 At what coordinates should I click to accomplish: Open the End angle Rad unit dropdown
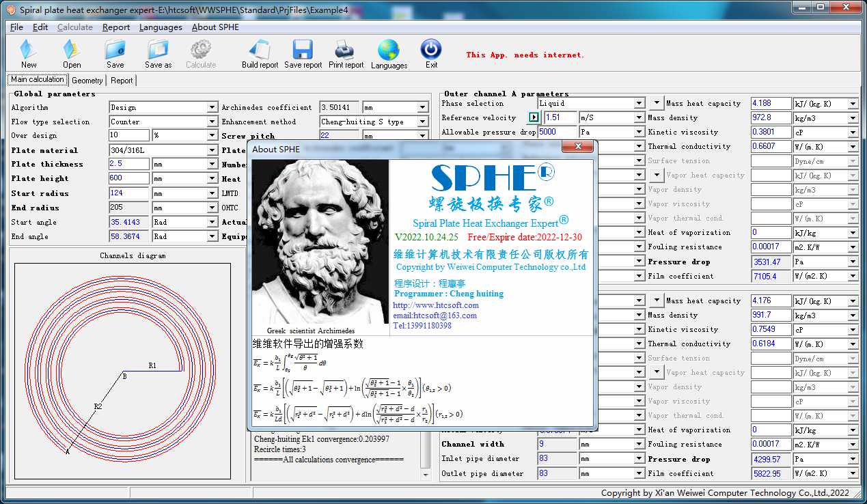click(x=212, y=236)
